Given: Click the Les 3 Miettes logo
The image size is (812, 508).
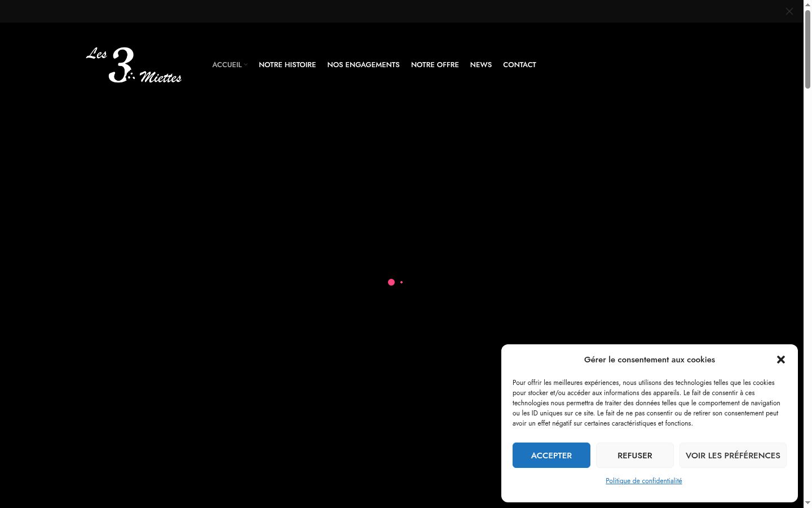Looking at the screenshot, I should pos(134,65).
